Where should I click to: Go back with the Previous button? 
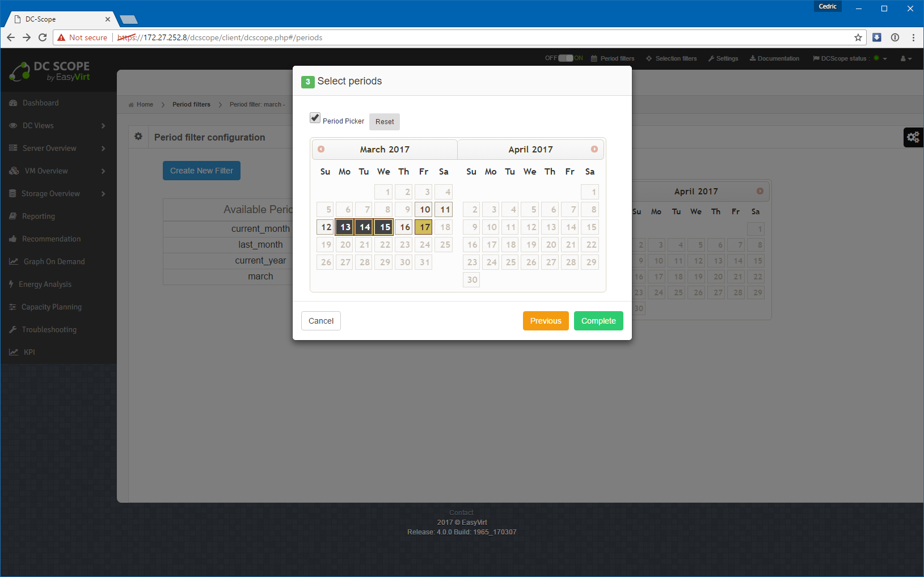[545, 321]
